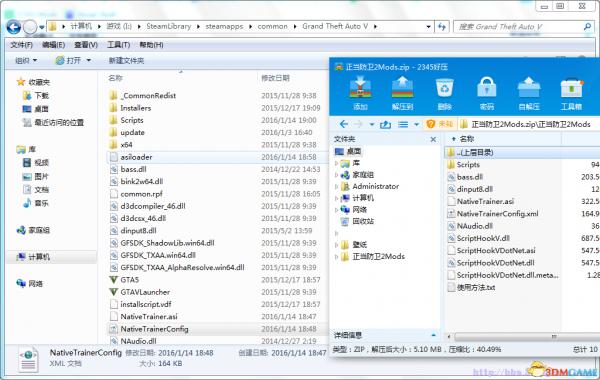Click the 添加 (add) icon in 2345好压

360,93
